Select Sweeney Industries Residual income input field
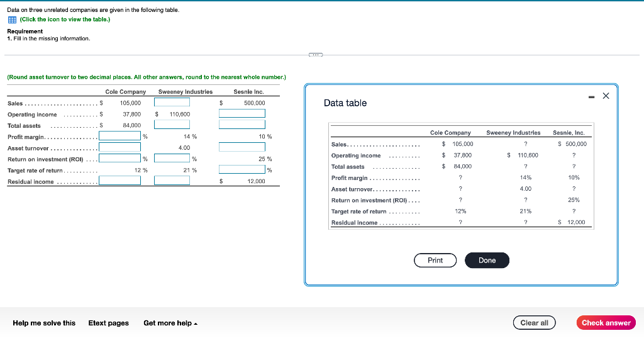The height and width of the screenshot is (338, 644). pyautogui.click(x=172, y=181)
